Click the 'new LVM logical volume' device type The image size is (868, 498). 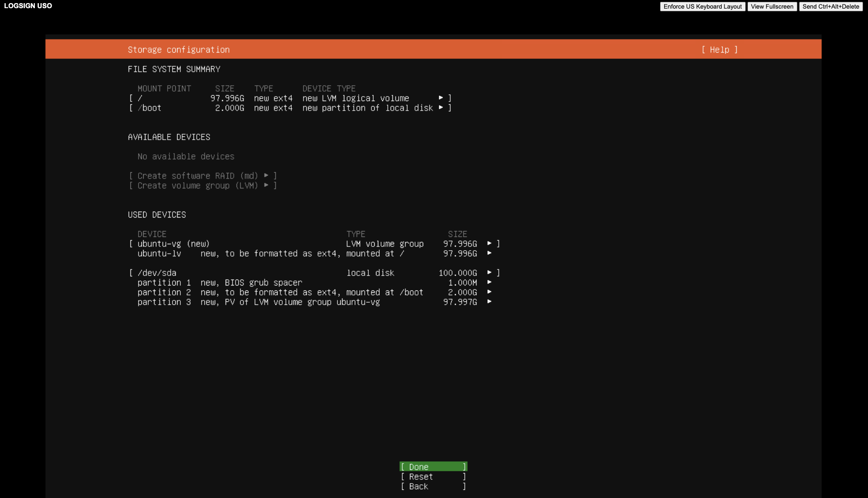[x=356, y=98]
